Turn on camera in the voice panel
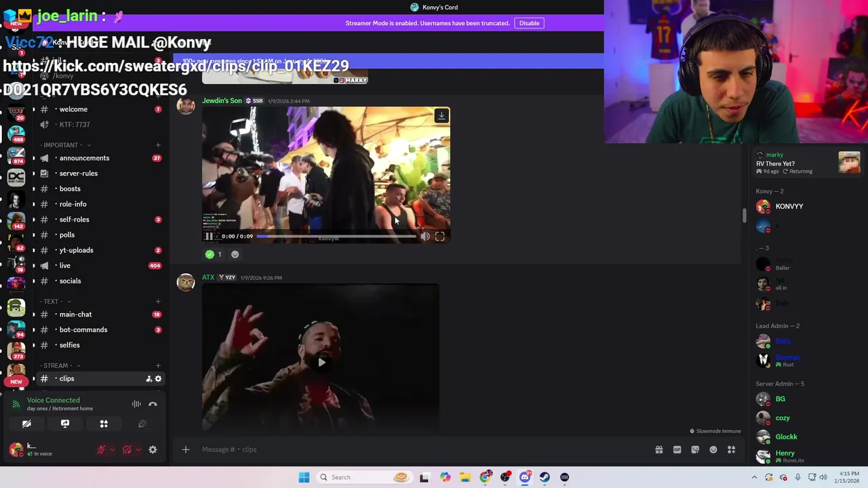868x488 pixels. pyautogui.click(x=26, y=424)
